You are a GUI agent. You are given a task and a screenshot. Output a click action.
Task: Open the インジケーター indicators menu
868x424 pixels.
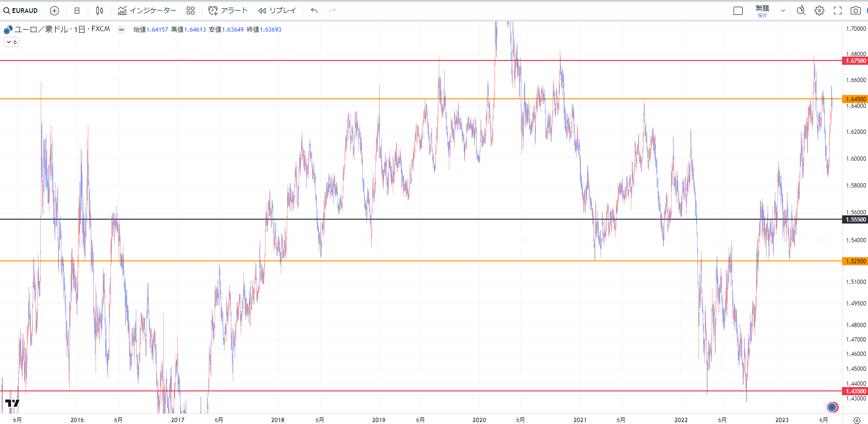147,11
